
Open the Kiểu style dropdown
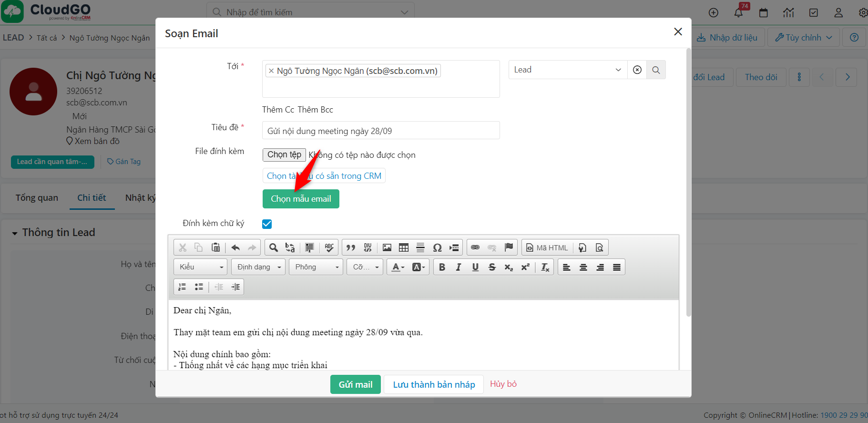pyautogui.click(x=201, y=267)
